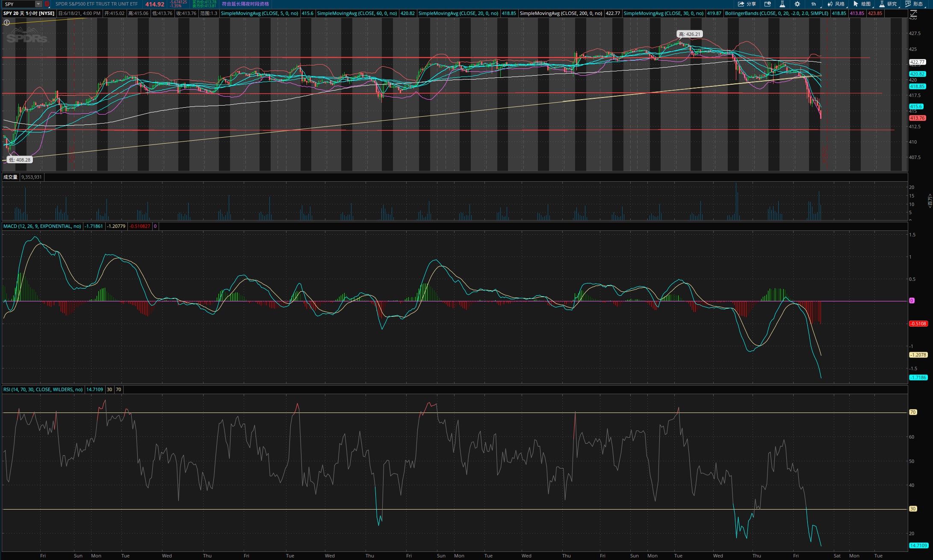This screenshot has height=560, width=933.
Task: Click the Bollinger upper band value 423.85
Action: [x=875, y=13]
